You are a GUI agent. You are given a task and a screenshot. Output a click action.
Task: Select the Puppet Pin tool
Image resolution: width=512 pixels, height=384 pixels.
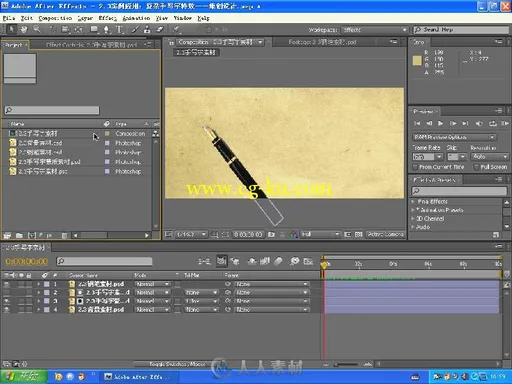[x=176, y=30]
